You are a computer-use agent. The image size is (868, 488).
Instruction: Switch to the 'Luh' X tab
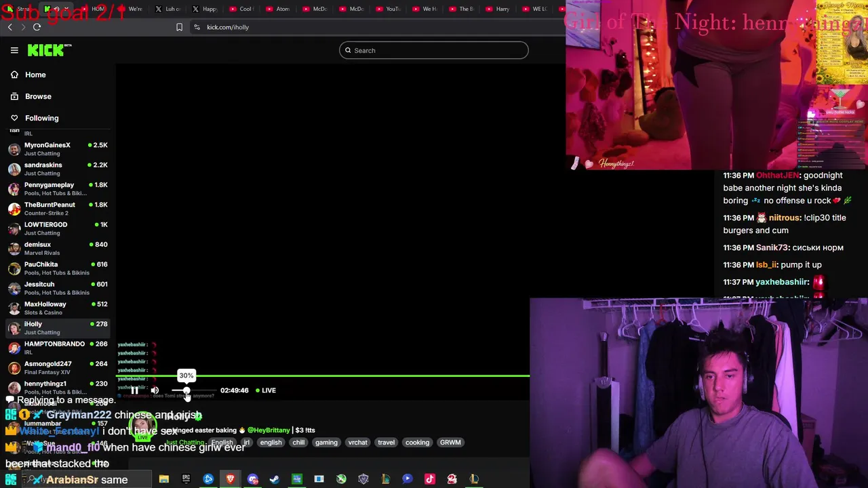168,9
